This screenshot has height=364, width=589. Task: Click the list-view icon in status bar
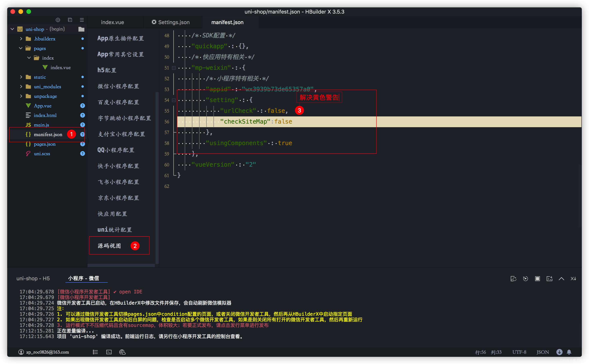click(x=95, y=352)
